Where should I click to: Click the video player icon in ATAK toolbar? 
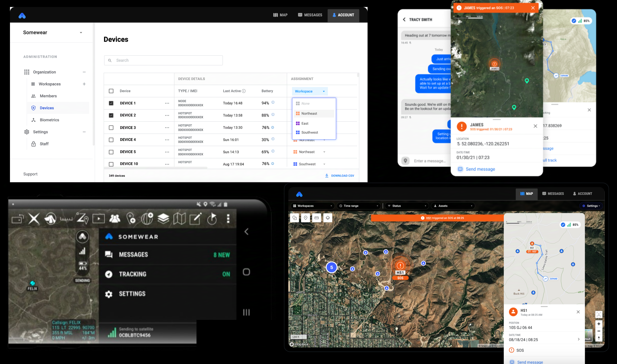coord(99,218)
